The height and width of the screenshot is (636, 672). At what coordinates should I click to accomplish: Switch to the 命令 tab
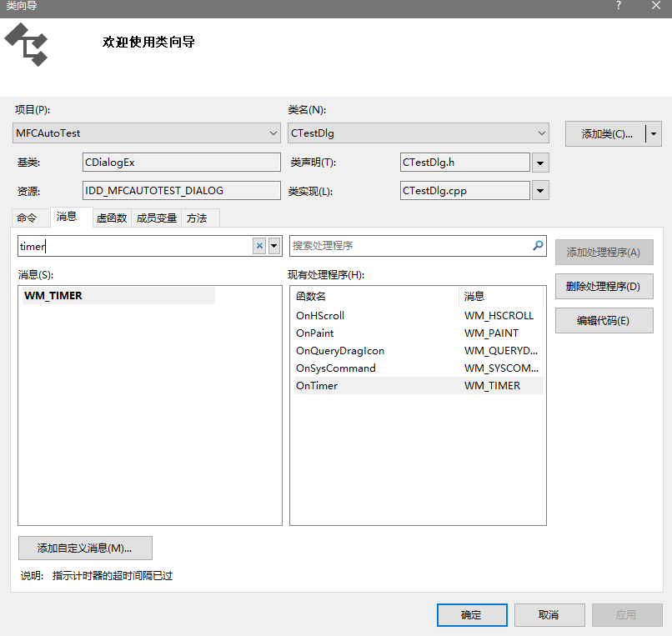pyautogui.click(x=29, y=218)
